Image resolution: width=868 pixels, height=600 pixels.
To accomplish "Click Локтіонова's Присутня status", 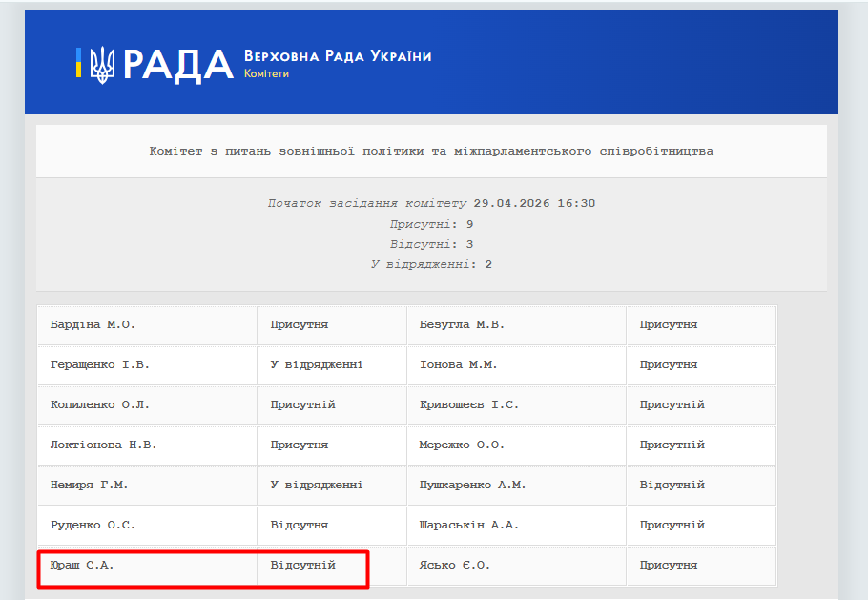I will point(299,445).
